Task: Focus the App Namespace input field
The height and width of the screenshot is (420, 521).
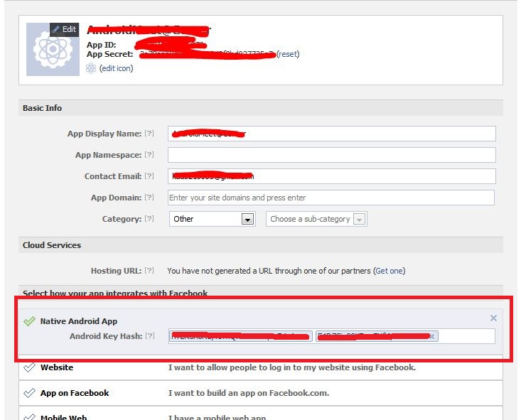Action: 332,155
